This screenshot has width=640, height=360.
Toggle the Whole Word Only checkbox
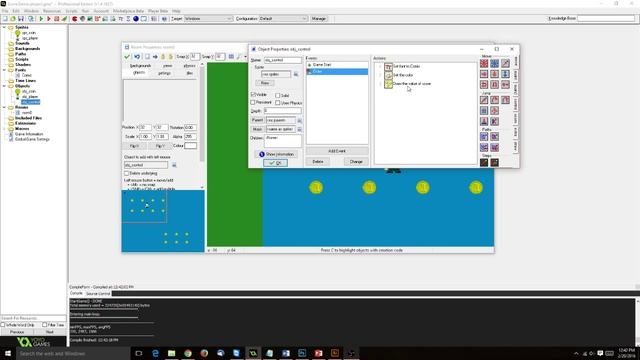(x=3, y=325)
